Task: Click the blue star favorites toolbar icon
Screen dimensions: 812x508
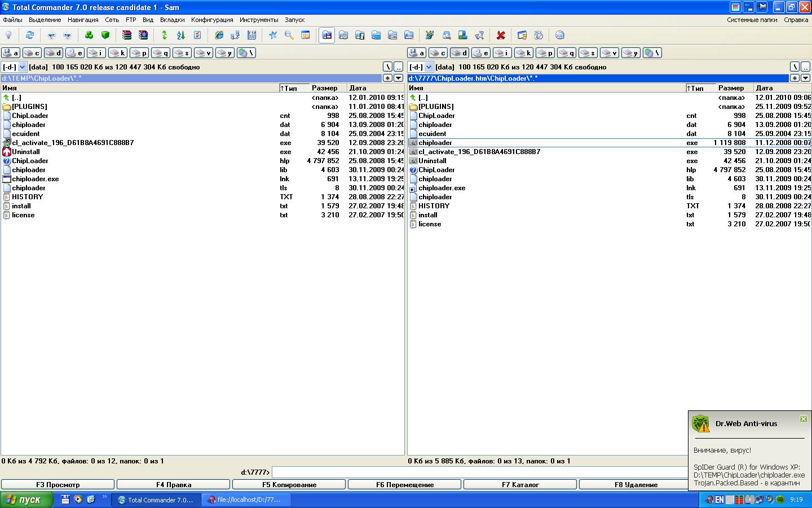Action: click(x=273, y=35)
